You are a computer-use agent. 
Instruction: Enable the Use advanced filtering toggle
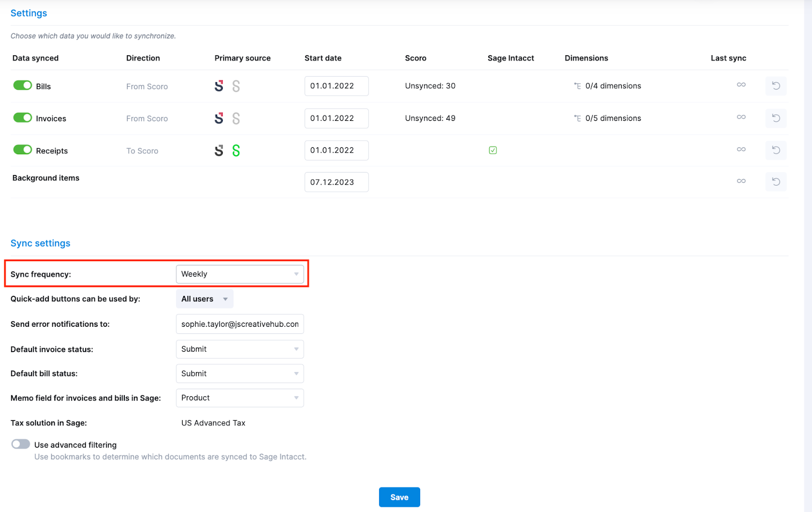click(20, 443)
